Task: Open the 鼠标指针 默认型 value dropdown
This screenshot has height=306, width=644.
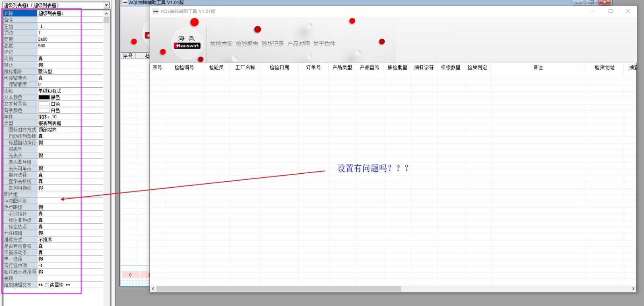Action: 70,71
